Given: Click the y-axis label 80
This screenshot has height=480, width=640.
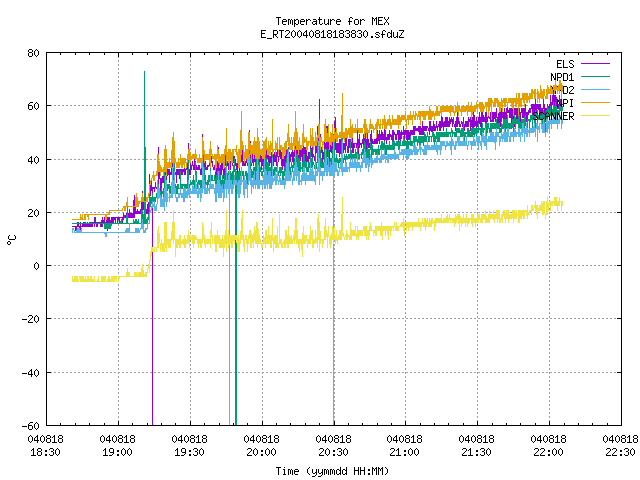Looking at the screenshot, I should (x=33, y=53).
